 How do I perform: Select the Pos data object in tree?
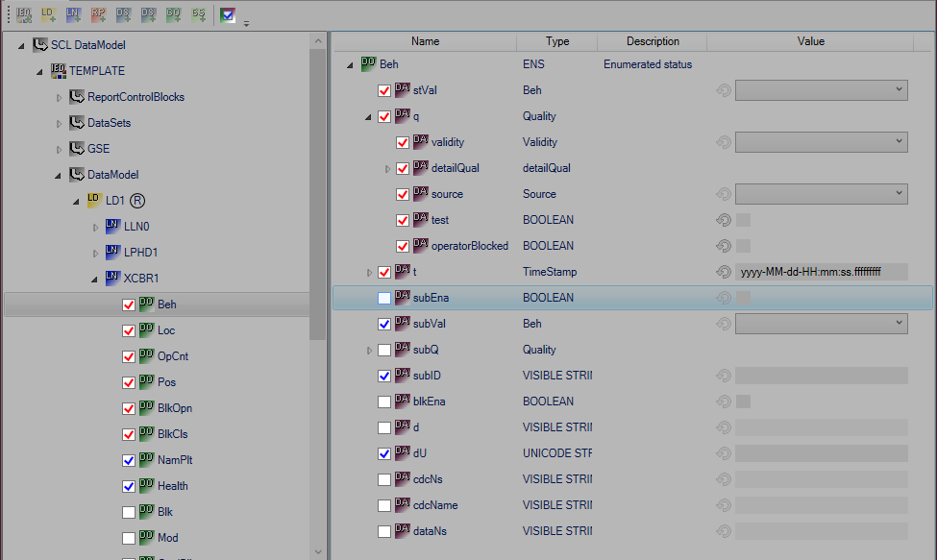(166, 382)
